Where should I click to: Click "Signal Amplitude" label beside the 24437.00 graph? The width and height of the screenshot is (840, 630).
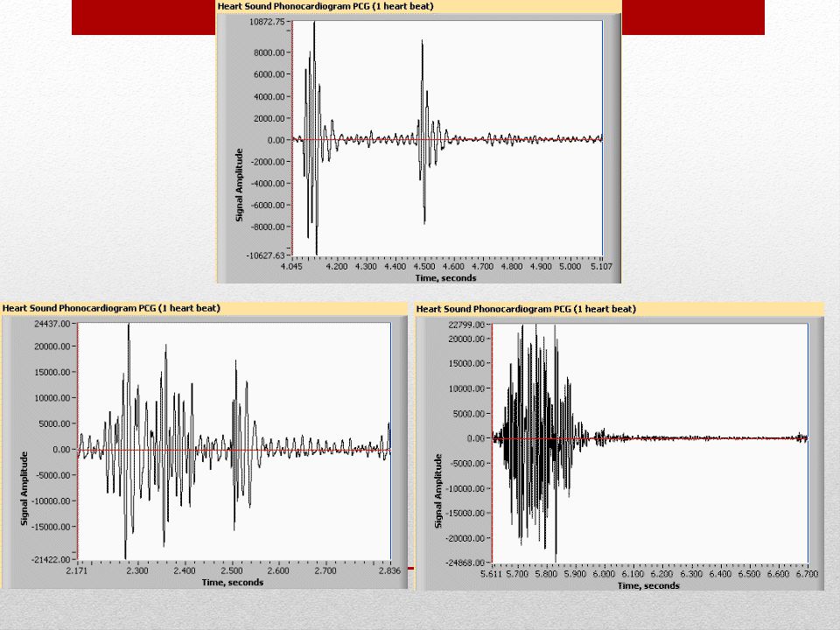point(24,488)
